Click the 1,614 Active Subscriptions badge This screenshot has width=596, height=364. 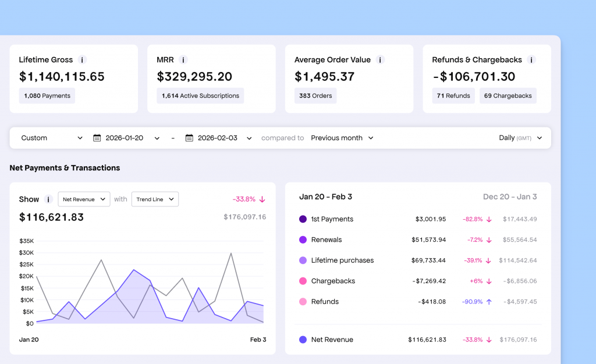pyautogui.click(x=200, y=95)
